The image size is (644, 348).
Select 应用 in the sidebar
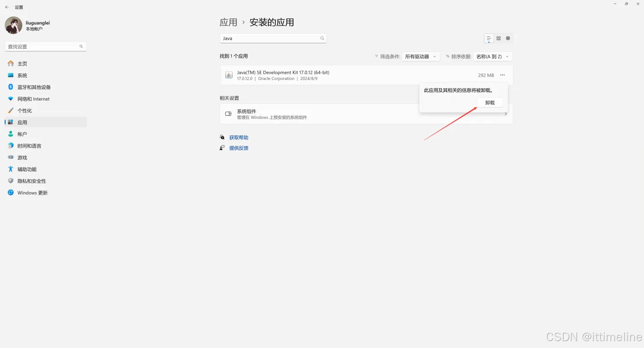click(x=46, y=122)
